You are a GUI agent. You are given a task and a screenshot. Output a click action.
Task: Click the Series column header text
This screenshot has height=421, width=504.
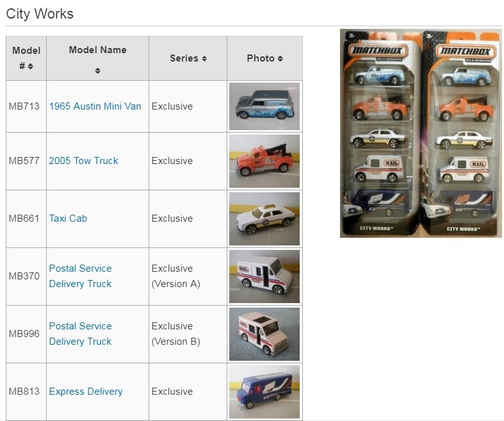pyautogui.click(x=184, y=58)
